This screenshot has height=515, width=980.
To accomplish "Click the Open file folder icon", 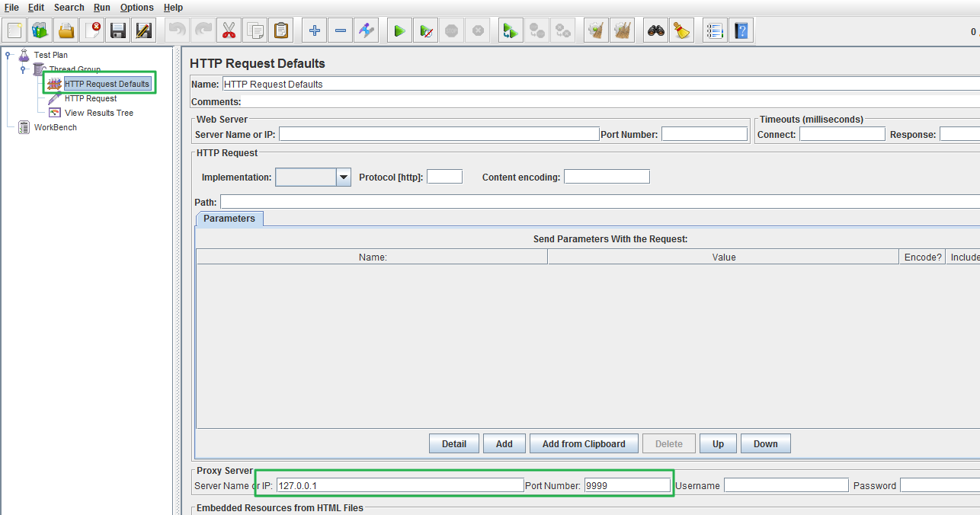I will tap(66, 31).
